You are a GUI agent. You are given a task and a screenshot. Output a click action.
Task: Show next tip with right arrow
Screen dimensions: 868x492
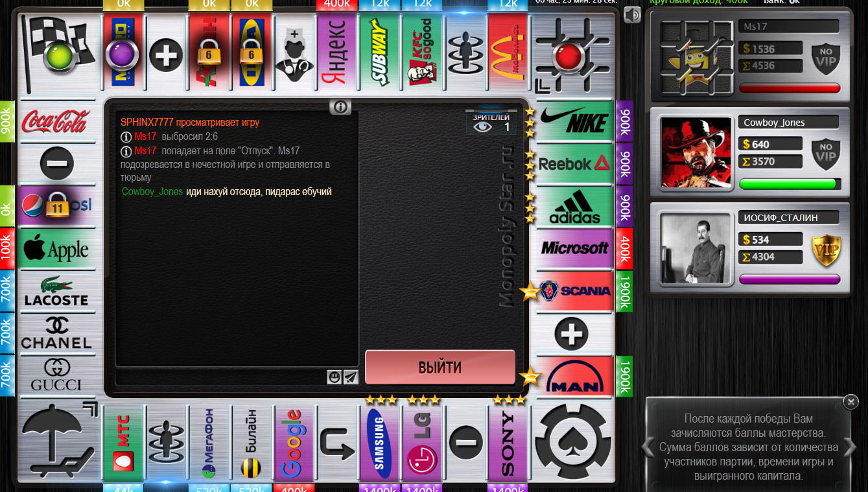(x=850, y=447)
